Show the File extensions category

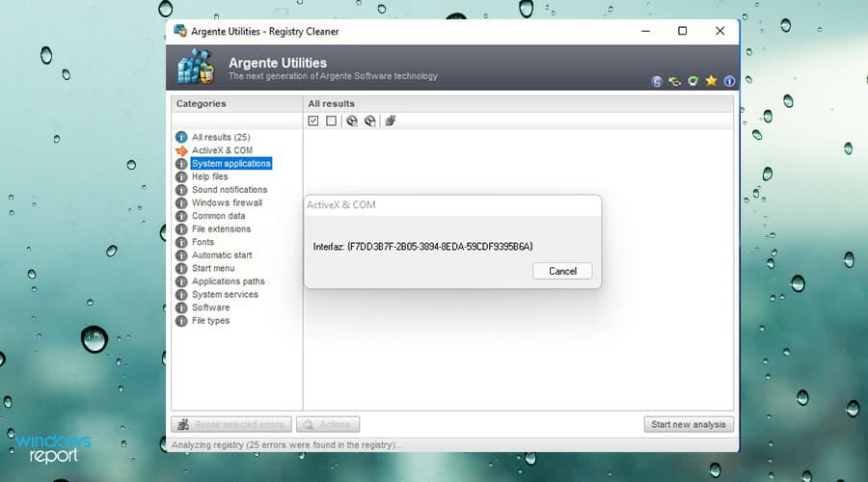click(x=221, y=229)
